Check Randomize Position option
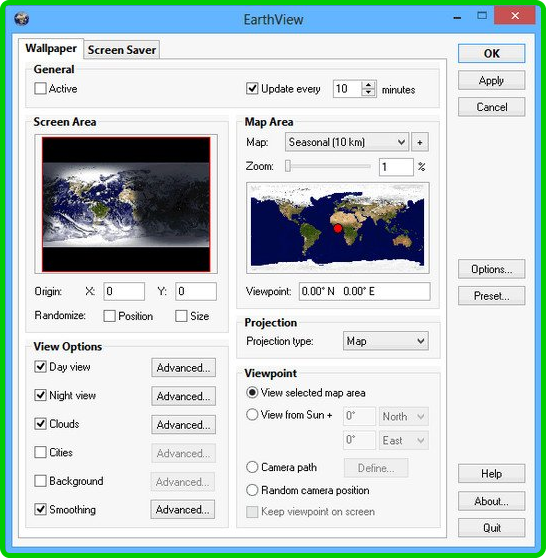The height and width of the screenshot is (558, 546). pos(109,316)
